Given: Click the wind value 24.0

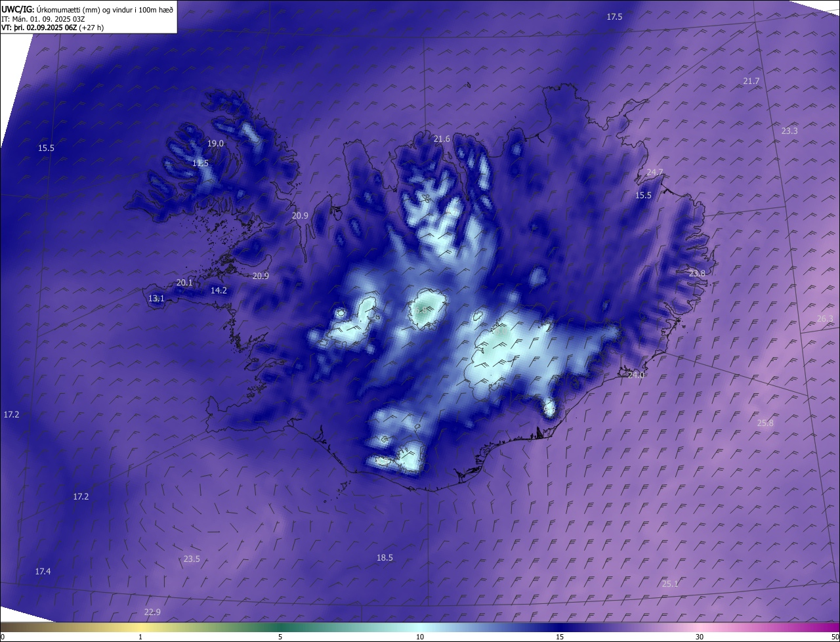Looking at the screenshot, I should pyautogui.click(x=636, y=375).
